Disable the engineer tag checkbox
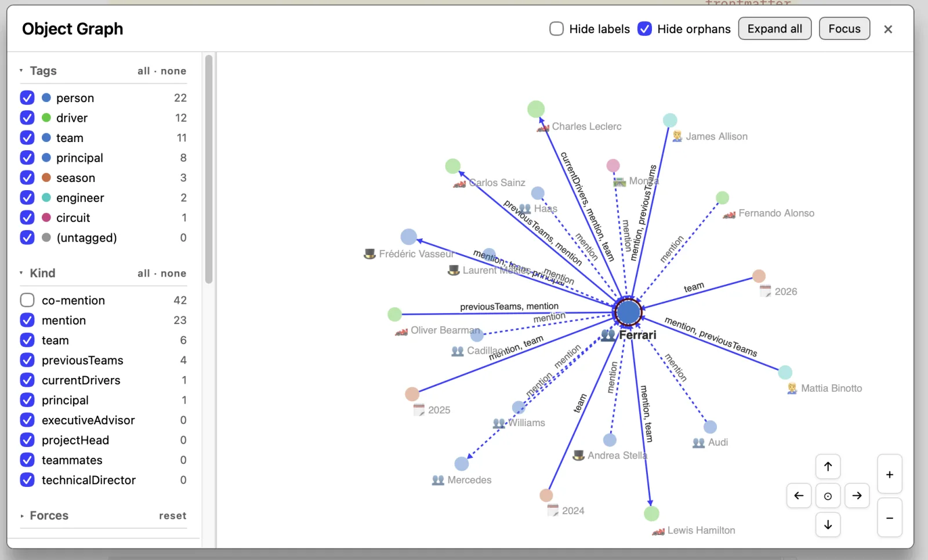Screen dimensions: 928x560 (x=27, y=198)
